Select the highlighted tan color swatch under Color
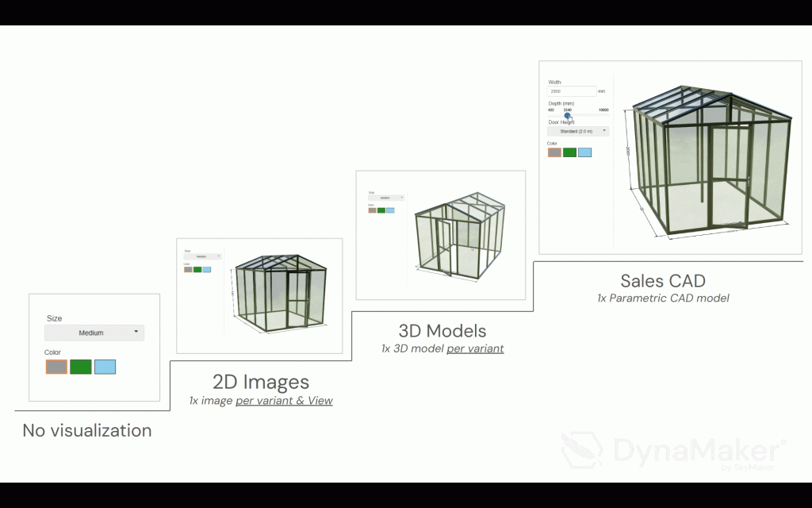Image resolution: width=812 pixels, height=508 pixels. pyautogui.click(x=55, y=366)
